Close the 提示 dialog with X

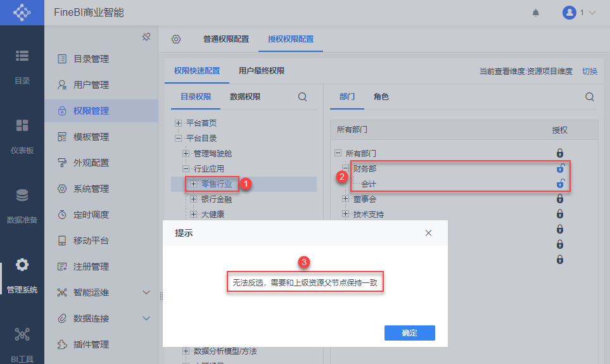click(428, 233)
